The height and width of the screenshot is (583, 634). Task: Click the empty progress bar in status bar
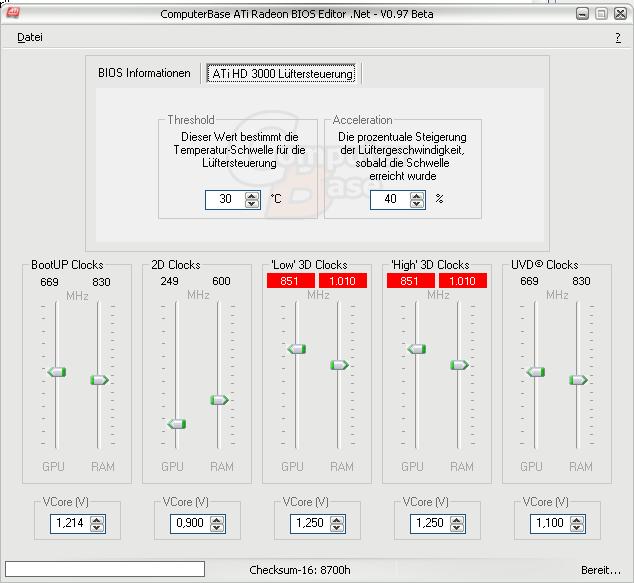click(105, 569)
